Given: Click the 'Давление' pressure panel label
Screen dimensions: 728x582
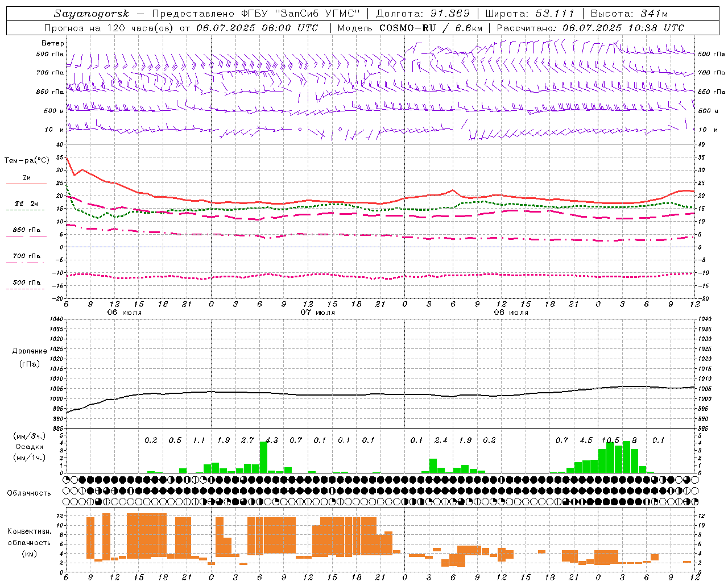Looking at the screenshot, I should tap(30, 351).
